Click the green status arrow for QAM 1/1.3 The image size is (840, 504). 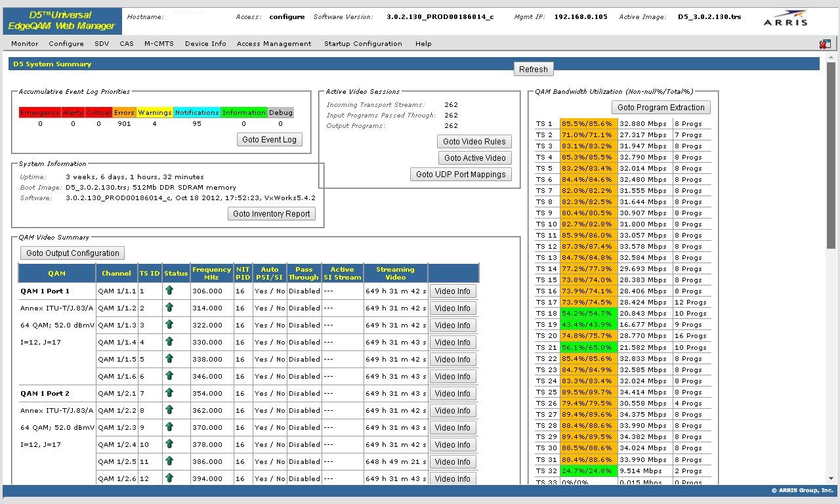(169, 324)
